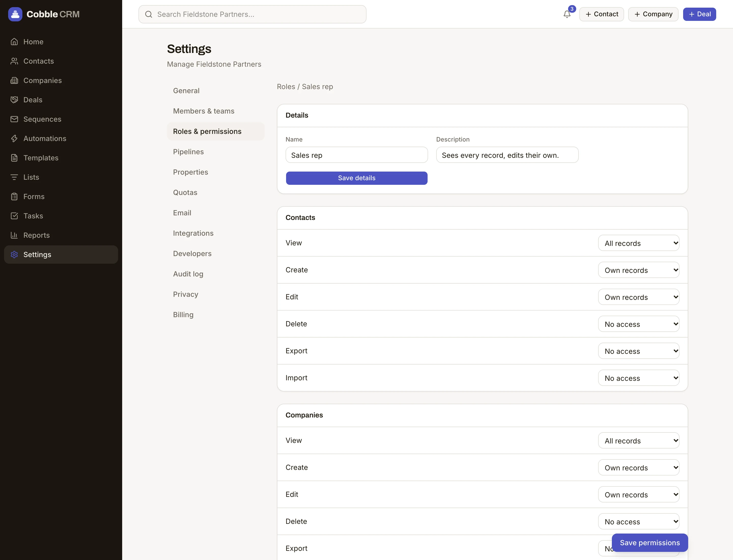The image size is (733, 560).
Task: Open the Contacts Import permission dropdown
Action: point(639,378)
